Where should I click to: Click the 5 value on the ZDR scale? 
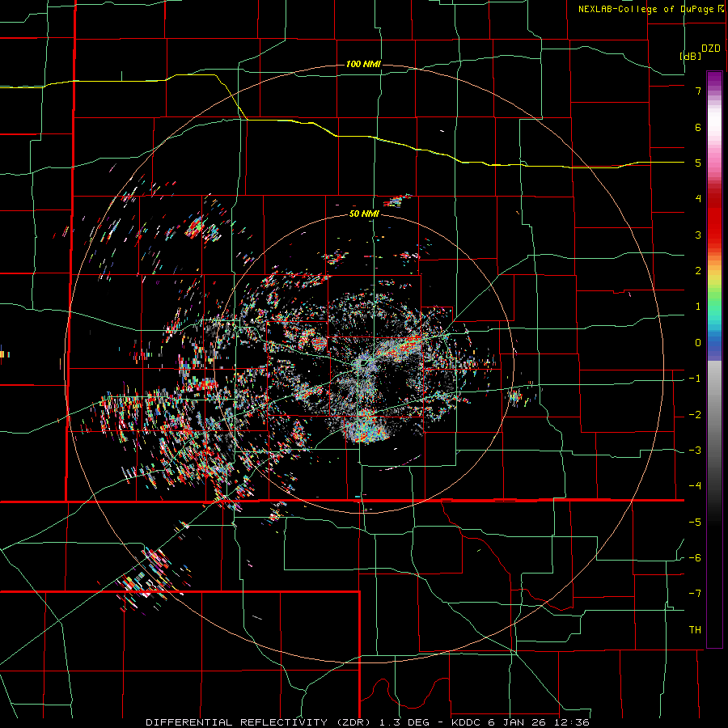[698, 163]
